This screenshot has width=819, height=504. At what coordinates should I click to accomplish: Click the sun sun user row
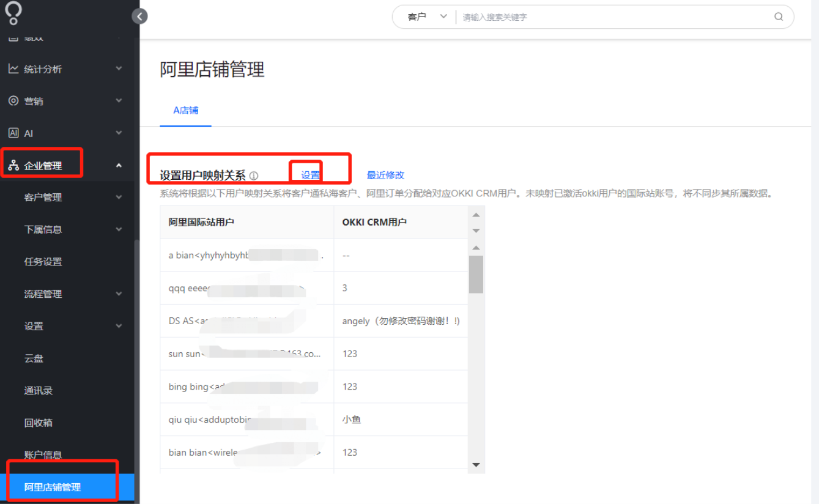click(314, 354)
